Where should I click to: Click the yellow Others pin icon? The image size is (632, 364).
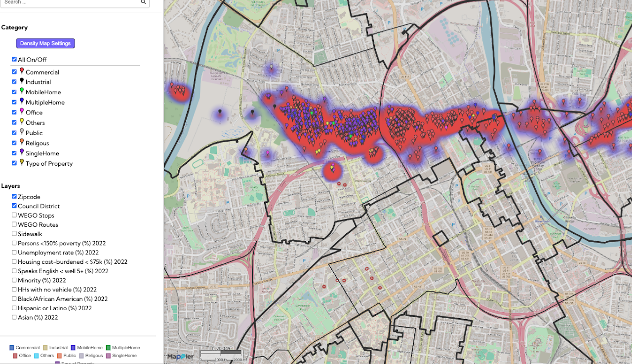coord(22,122)
